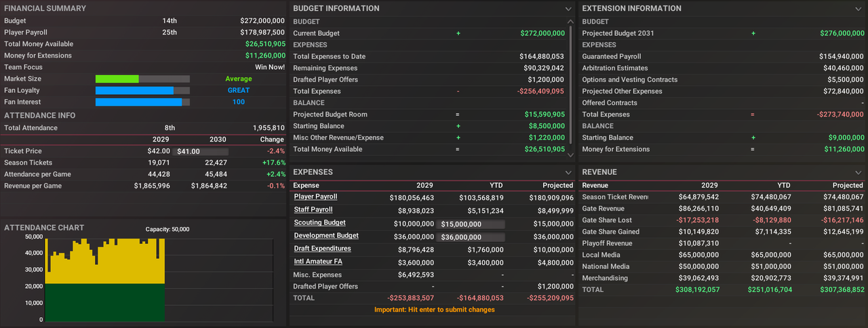The image size is (868, 328).
Task: Click the FINANCIAL SUMMARY header
Action: tap(45, 9)
